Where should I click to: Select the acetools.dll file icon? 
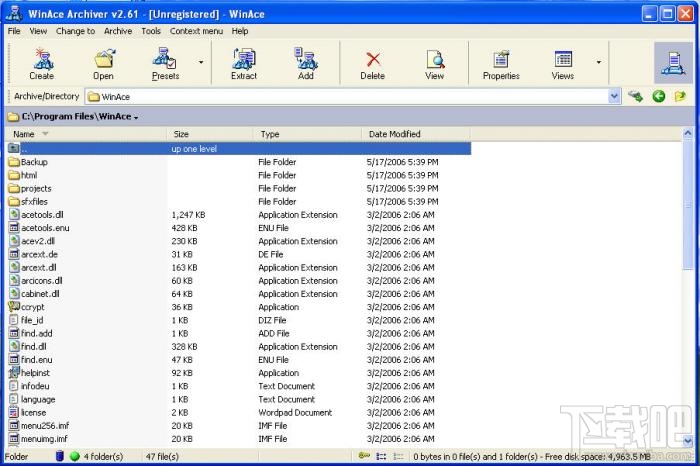coord(14,214)
